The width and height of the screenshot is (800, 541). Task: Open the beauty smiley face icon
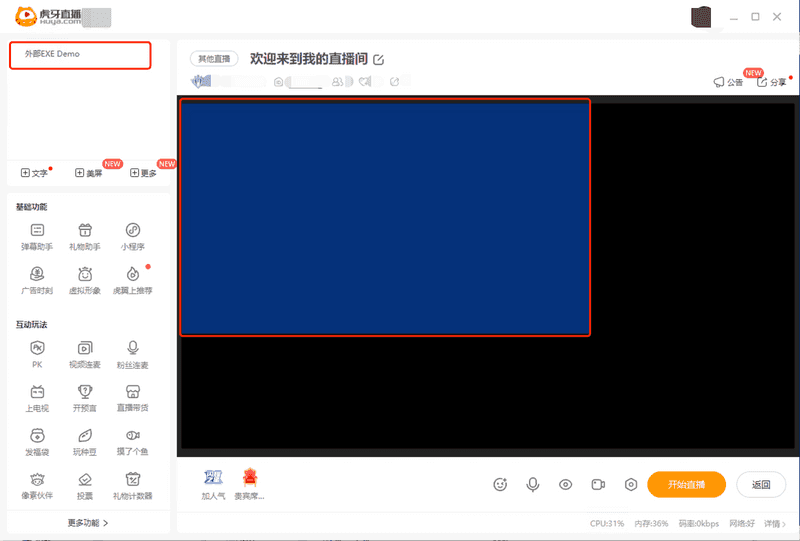pos(500,484)
